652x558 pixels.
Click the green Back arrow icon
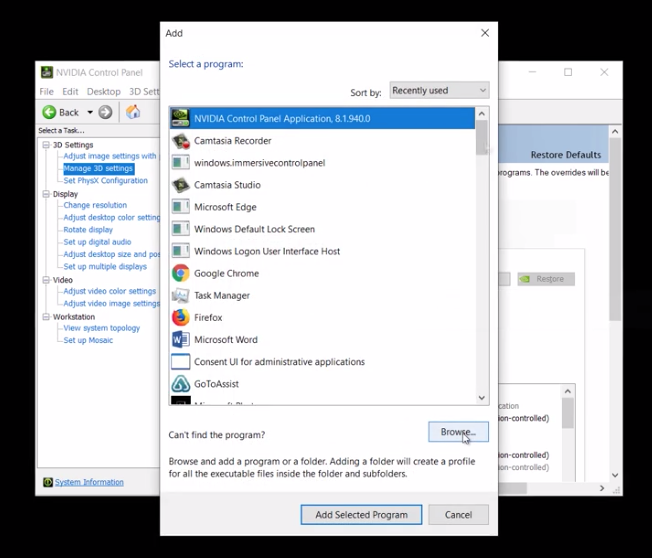pos(49,112)
